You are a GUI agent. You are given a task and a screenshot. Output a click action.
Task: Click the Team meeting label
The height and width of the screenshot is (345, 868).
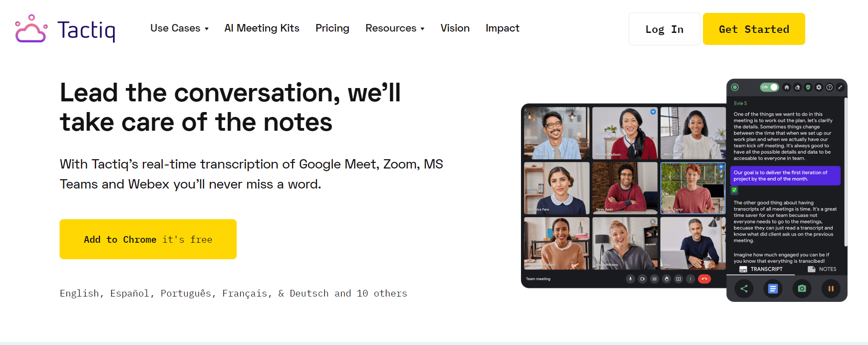538,279
